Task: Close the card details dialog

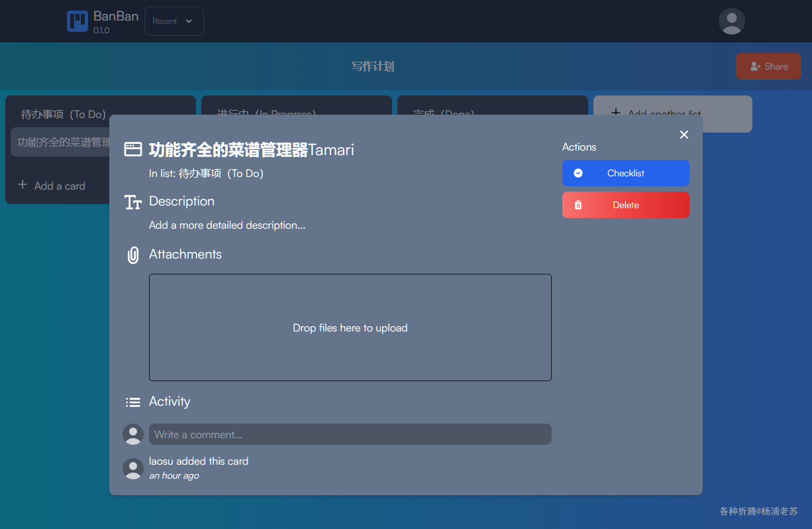Action: [x=684, y=135]
